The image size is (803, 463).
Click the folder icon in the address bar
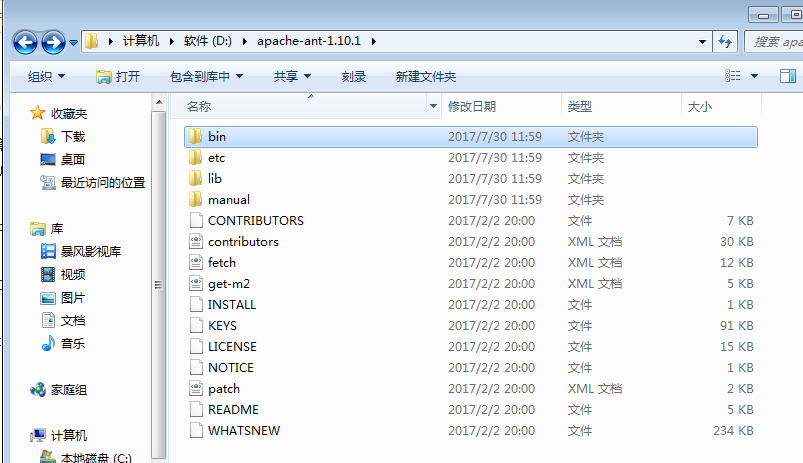(x=92, y=41)
